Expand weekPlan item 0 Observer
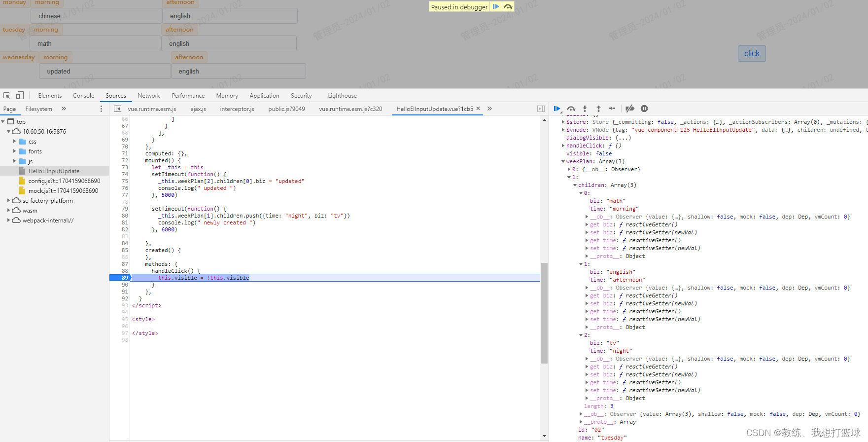868x442 pixels. point(569,170)
